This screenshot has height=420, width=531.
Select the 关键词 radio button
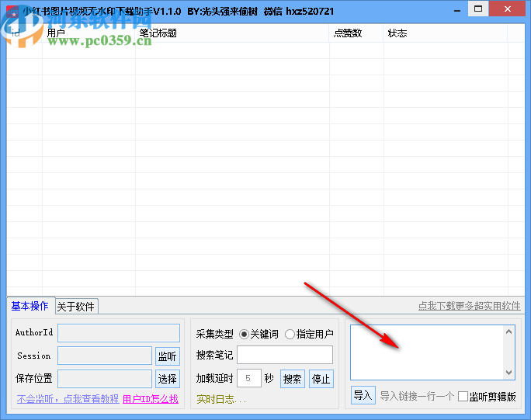259,335
